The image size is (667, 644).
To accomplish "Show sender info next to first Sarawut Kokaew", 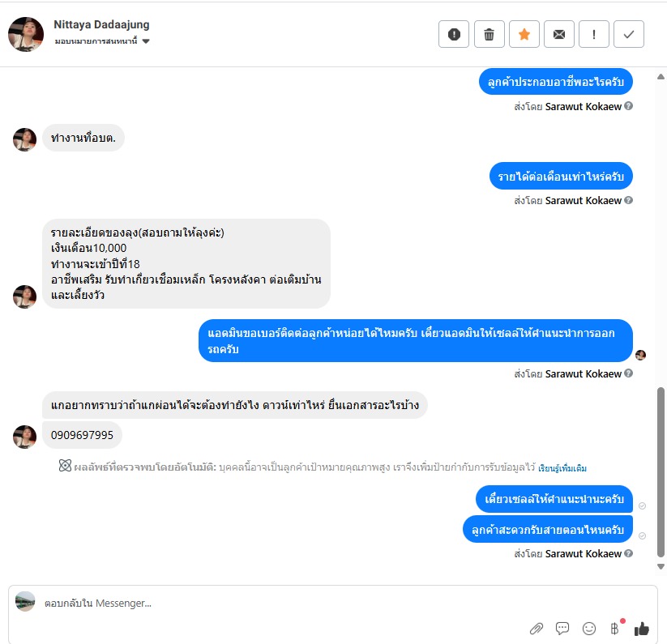I will click(x=628, y=106).
